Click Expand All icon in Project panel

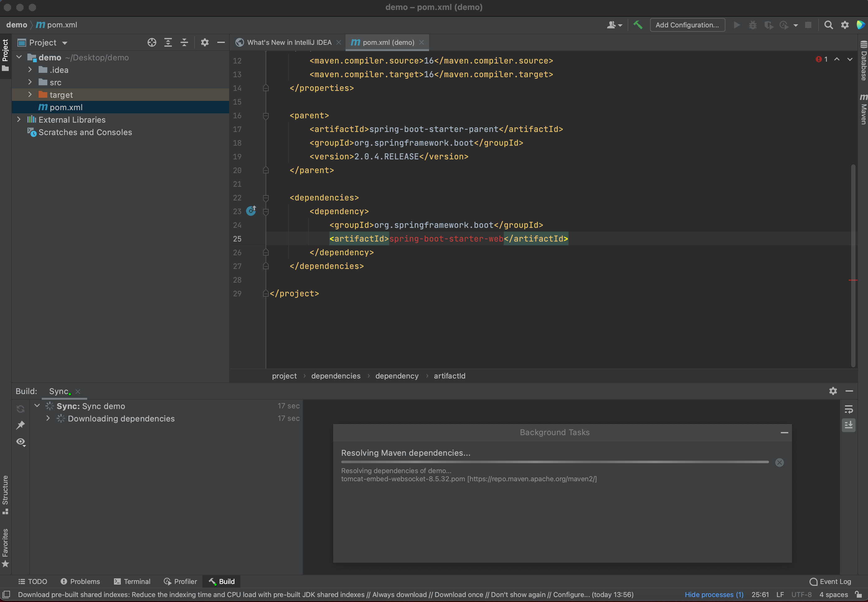tap(168, 43)
